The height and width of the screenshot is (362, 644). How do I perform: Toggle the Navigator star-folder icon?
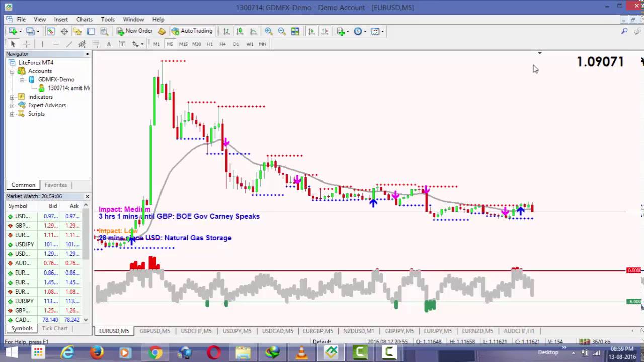(x=77, y=31)
